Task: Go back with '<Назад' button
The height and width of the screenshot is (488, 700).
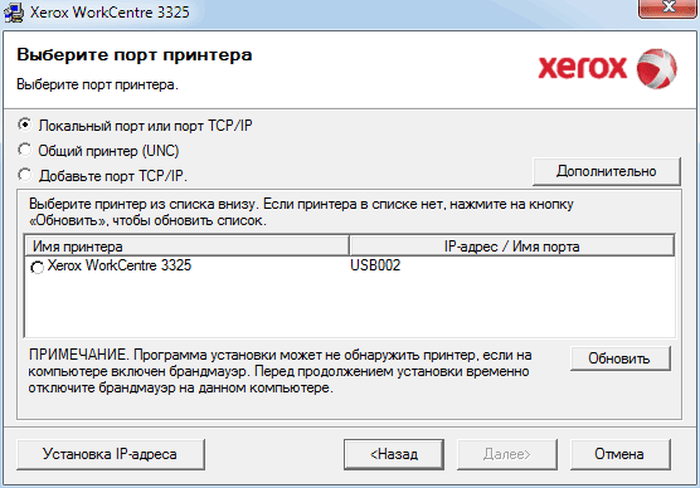Action: [x=394, y=454]
